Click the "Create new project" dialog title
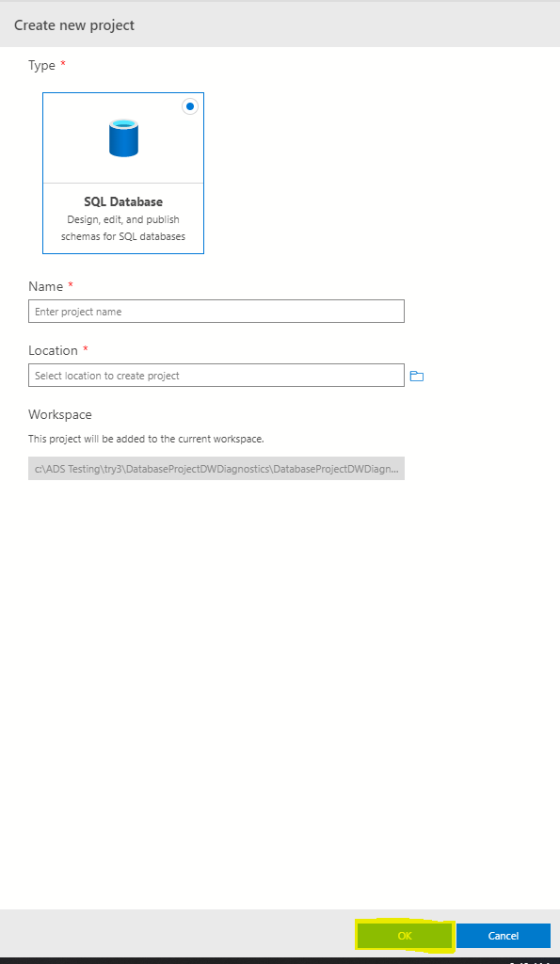The height and width of the screenshot is (964, 560). click(x=73, y=25)
